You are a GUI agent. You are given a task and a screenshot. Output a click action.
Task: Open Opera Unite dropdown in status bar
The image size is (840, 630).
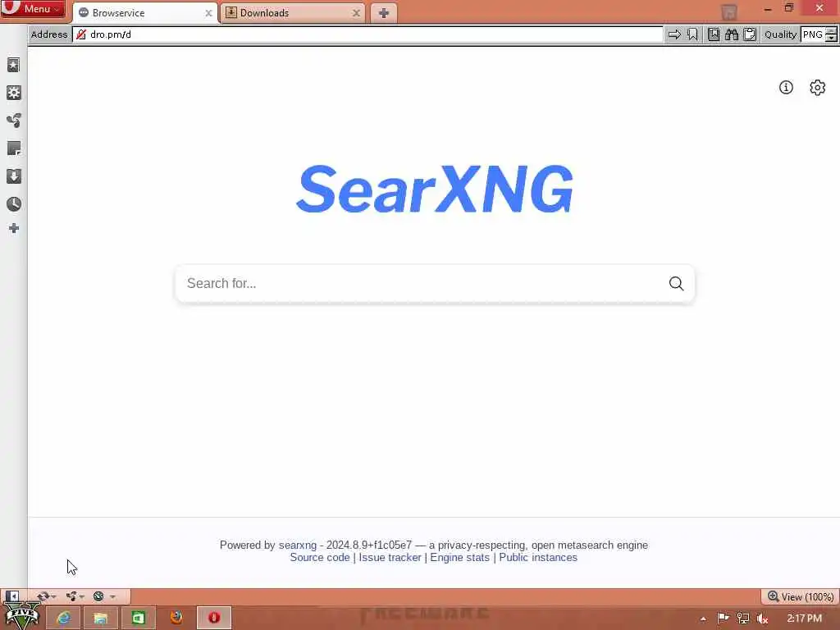(75, 596)
